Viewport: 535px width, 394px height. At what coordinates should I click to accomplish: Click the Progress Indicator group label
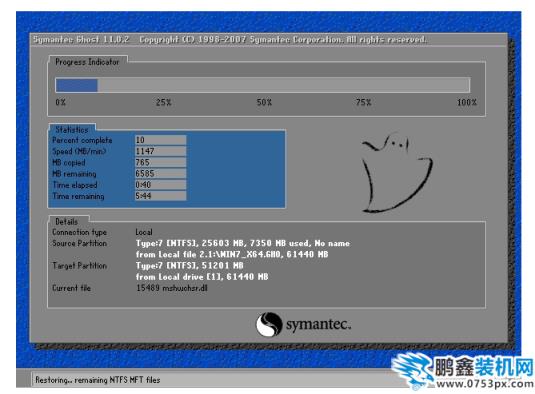87,62
